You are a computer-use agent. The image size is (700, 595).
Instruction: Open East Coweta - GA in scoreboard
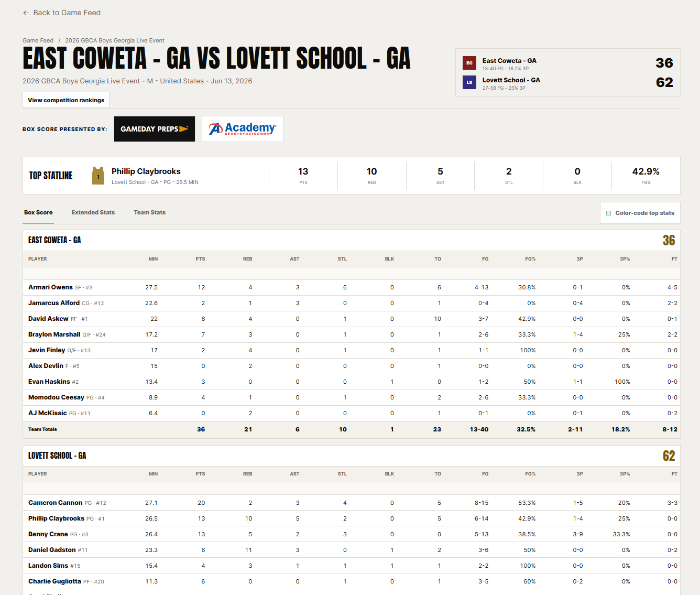coord(509,61)
